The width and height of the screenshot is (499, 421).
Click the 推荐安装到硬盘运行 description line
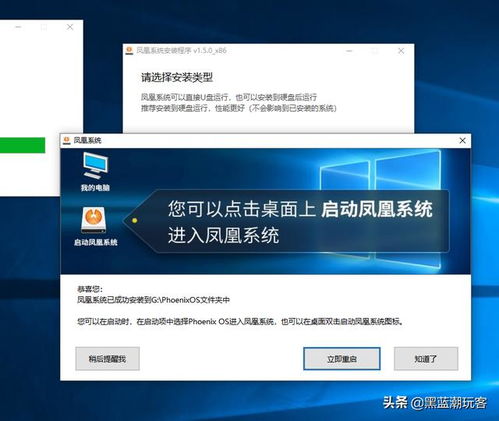[x=238, y=108]
